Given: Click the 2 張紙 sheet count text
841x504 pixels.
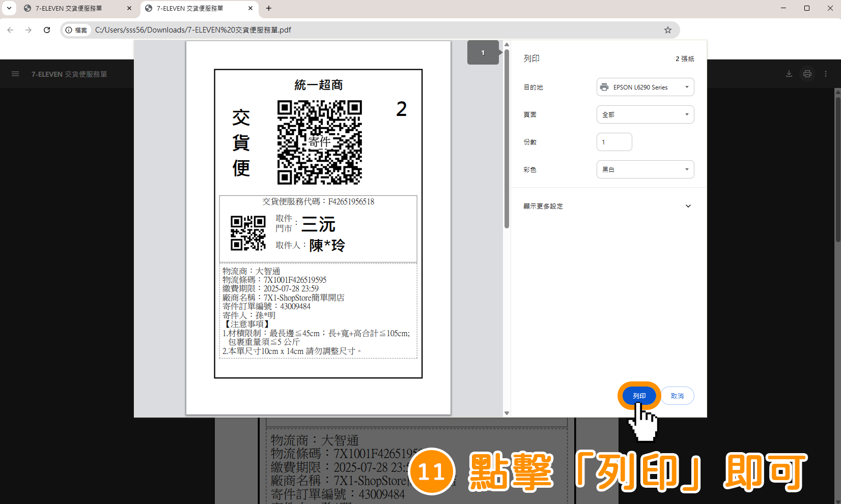Looking at the screenshot, I should 685,58.
